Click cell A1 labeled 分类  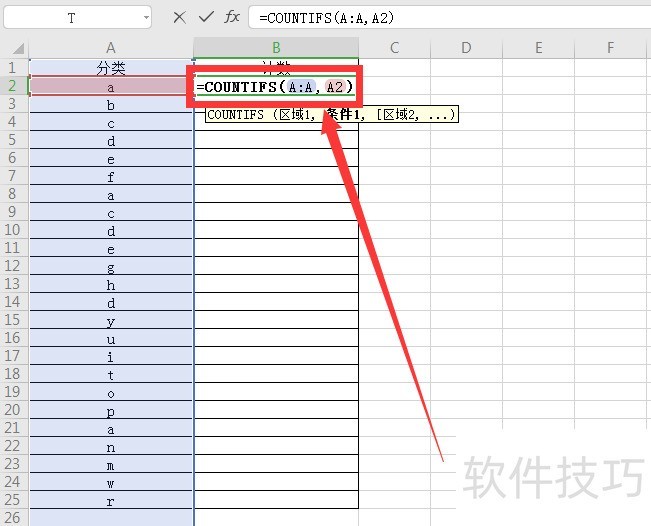[111, 68]
